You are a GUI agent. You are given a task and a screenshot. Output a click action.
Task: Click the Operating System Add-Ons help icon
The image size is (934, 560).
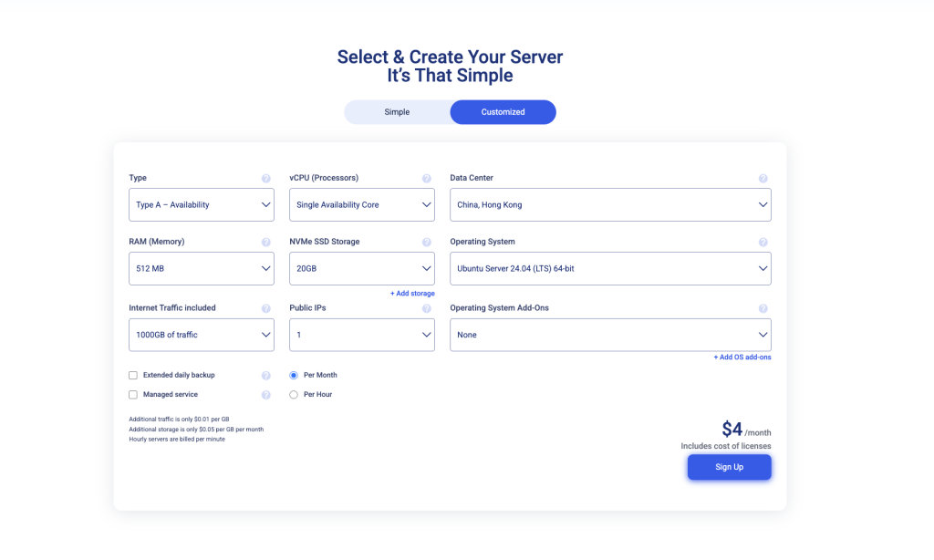point(763,307)
